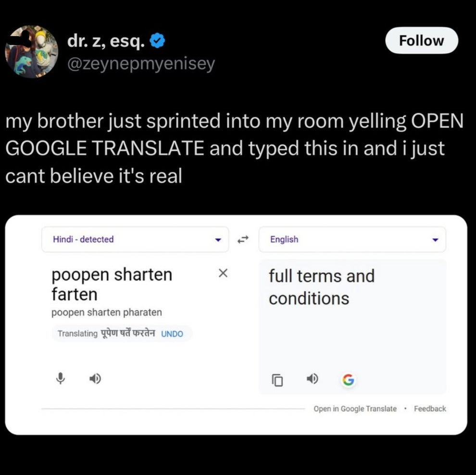The image size is (476, 475).
Task: Swap source and target languages
Action: click(243, 239)
